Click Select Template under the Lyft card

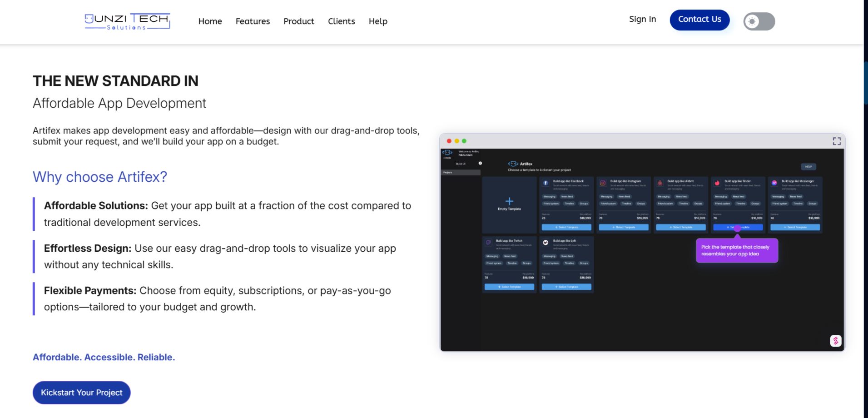point(566,287)
